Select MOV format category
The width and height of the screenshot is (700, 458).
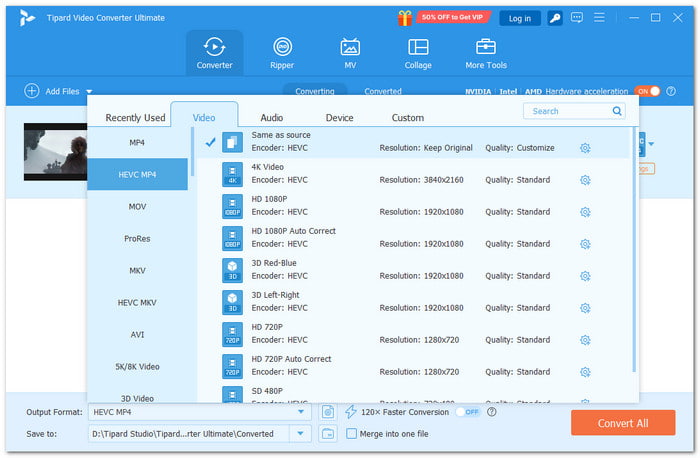137,207
